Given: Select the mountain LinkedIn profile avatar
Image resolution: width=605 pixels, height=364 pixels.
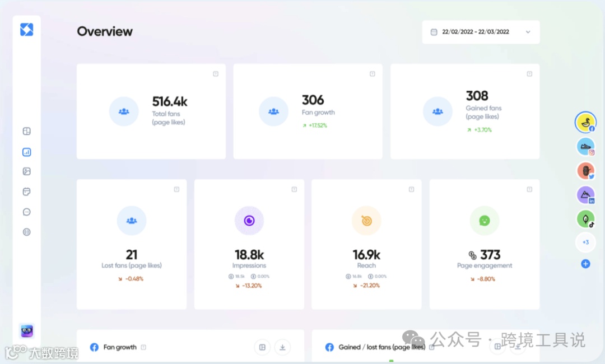Looking at the screenshot, I should (586, 195).
